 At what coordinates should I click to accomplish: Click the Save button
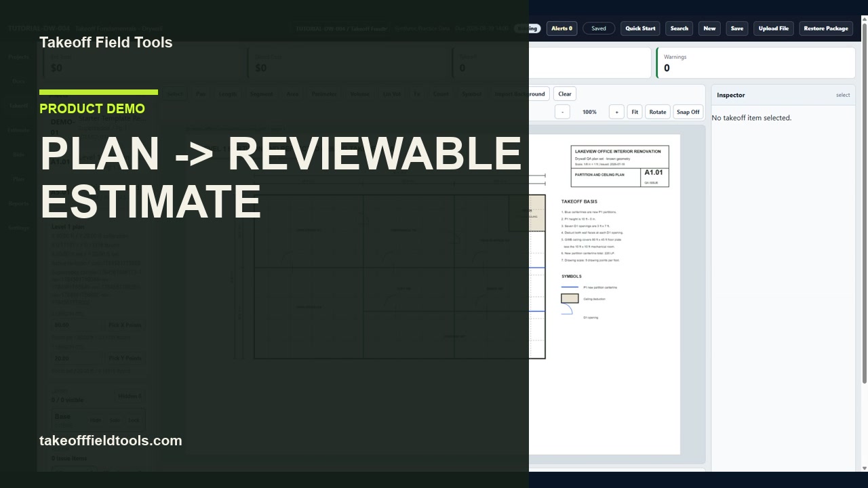(x=737, y=28)
